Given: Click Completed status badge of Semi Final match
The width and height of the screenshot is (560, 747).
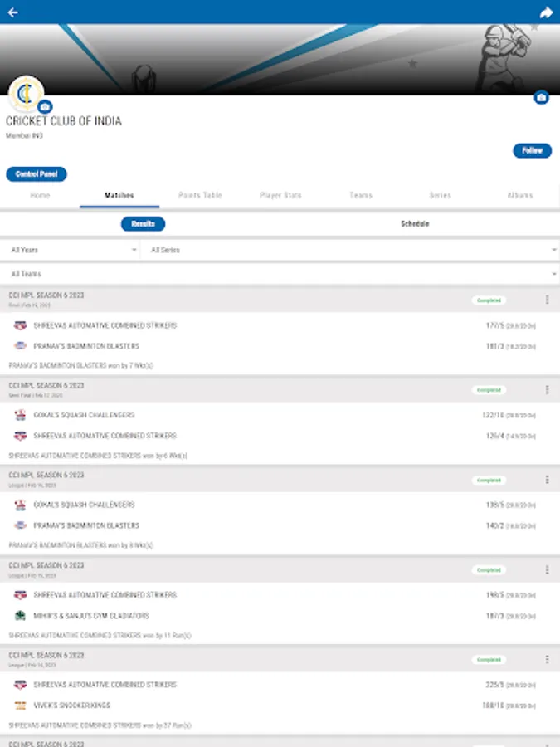Looking at the screenshot, I should pyautogui.click(x=489, y=390).
